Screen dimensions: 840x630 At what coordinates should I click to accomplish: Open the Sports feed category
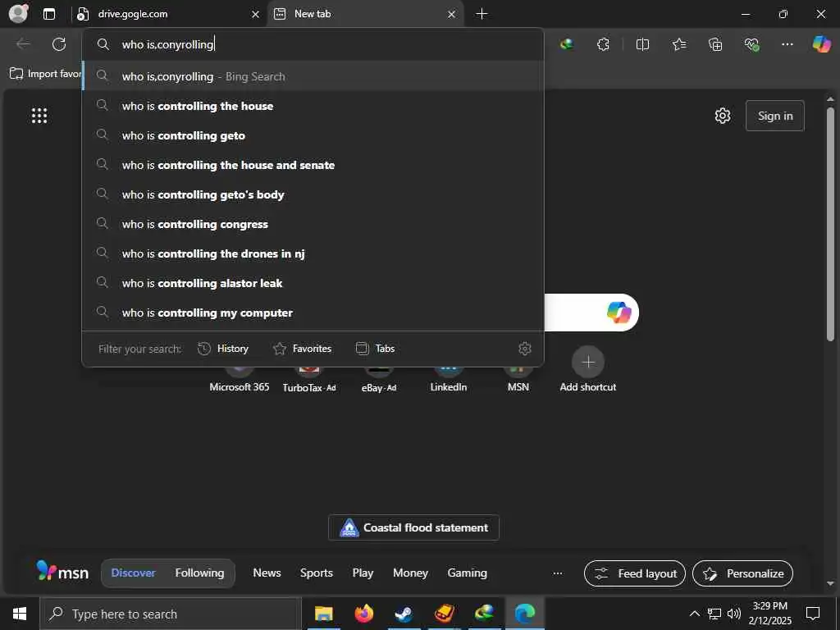(316, 573)
